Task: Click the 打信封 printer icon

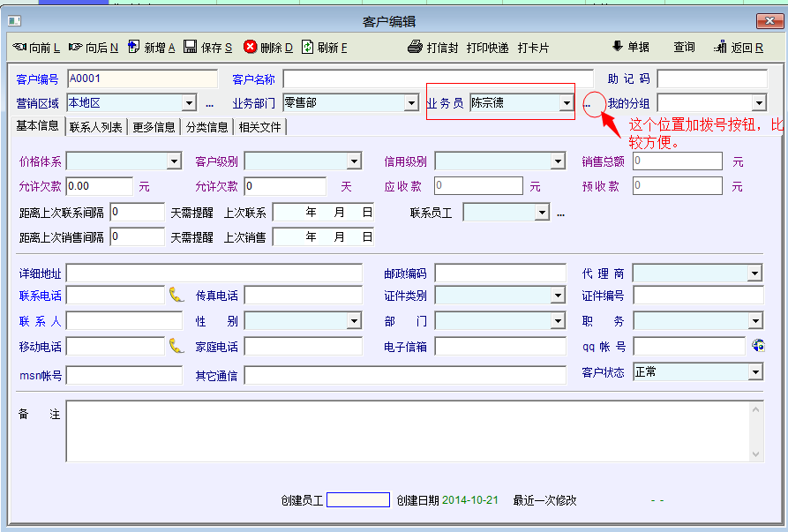Action: coord(416,48)
